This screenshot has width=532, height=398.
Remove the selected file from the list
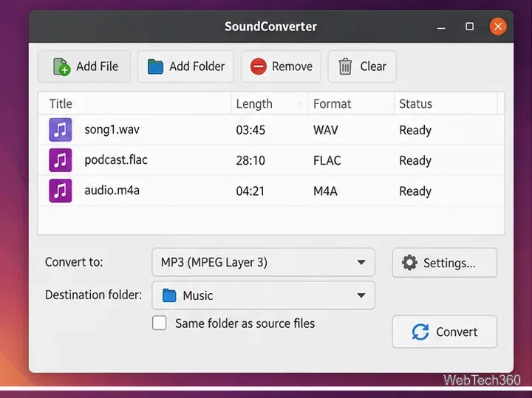point(281,66)
